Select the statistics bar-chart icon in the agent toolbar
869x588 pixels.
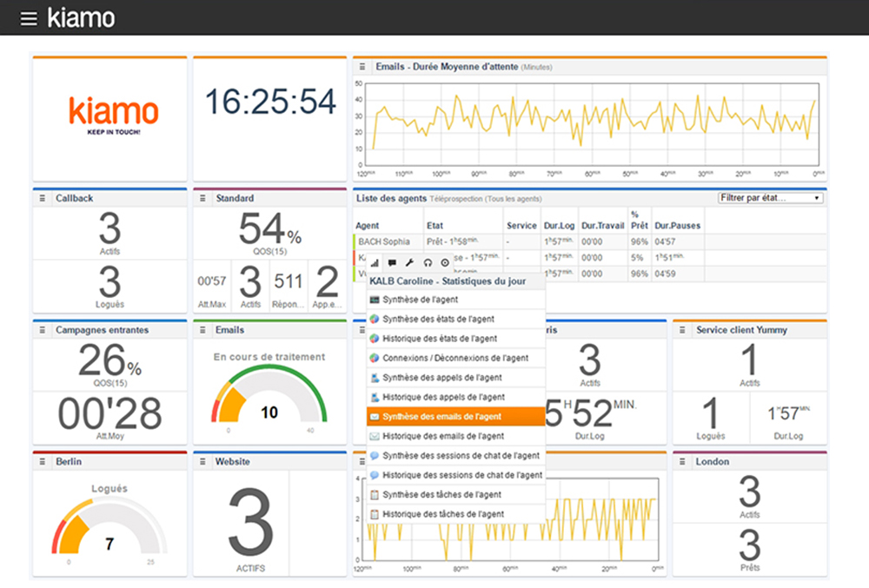point(375,263)
